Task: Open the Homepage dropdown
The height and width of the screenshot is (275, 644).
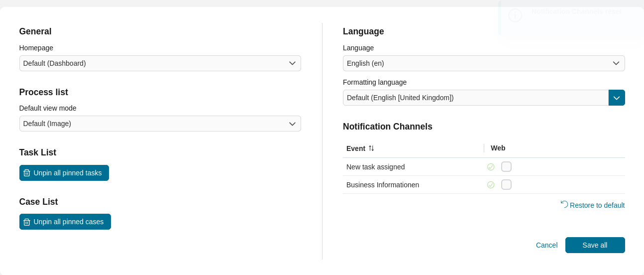Action: click(160, 63)
